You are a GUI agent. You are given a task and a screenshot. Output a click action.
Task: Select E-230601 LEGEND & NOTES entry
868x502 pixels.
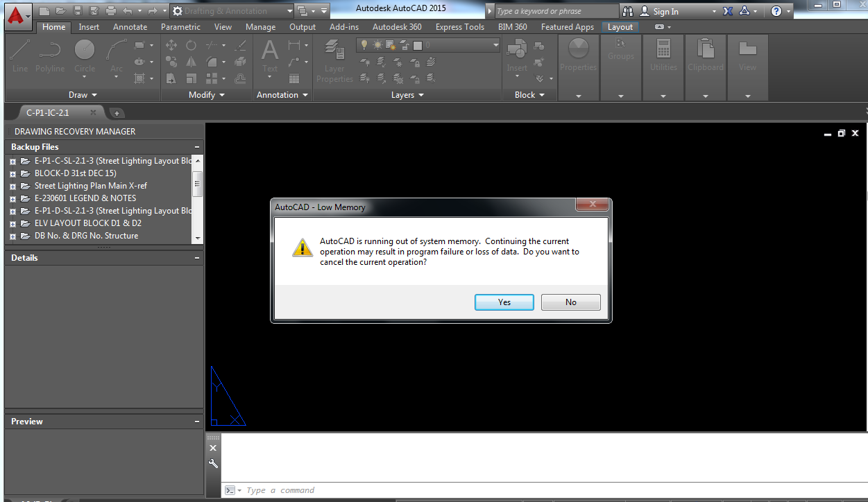85,198
